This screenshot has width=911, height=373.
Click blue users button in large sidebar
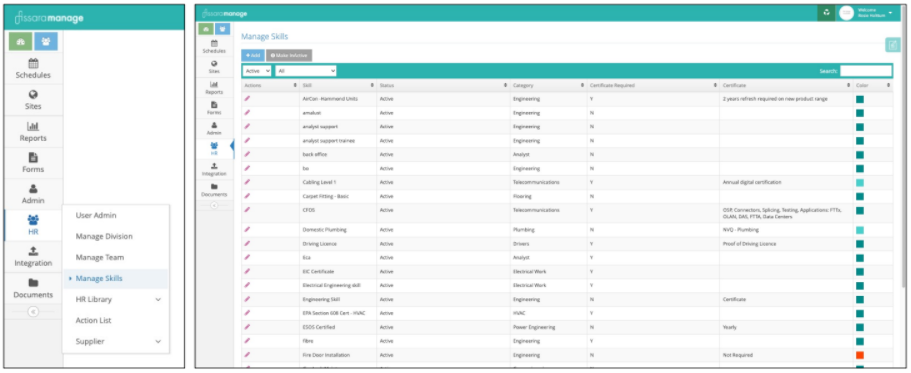(x=45, y=41)
